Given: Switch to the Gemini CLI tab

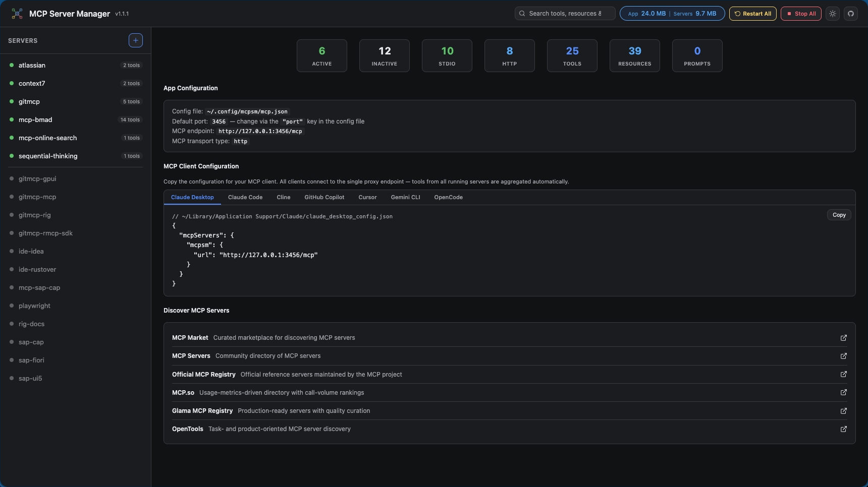Looking at the screenshot, I should tap(405, 197).
